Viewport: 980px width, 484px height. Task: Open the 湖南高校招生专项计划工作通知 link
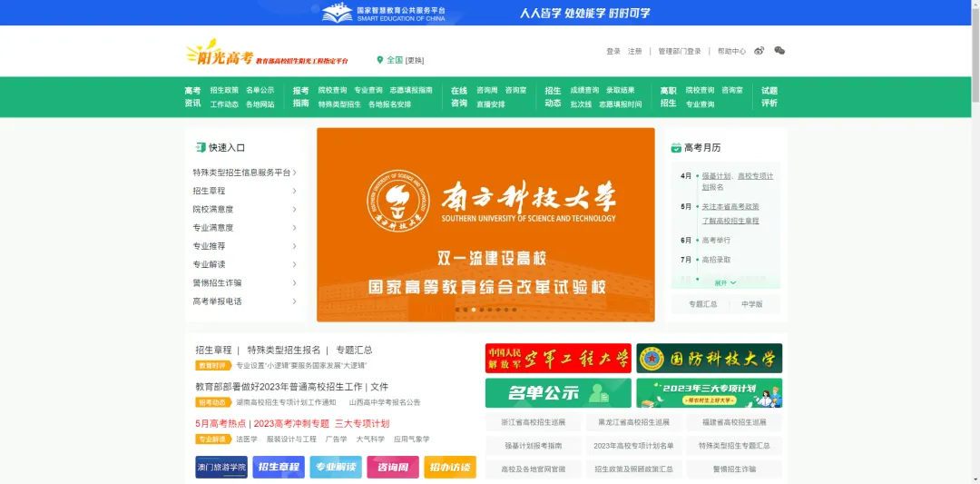(286, 402)
